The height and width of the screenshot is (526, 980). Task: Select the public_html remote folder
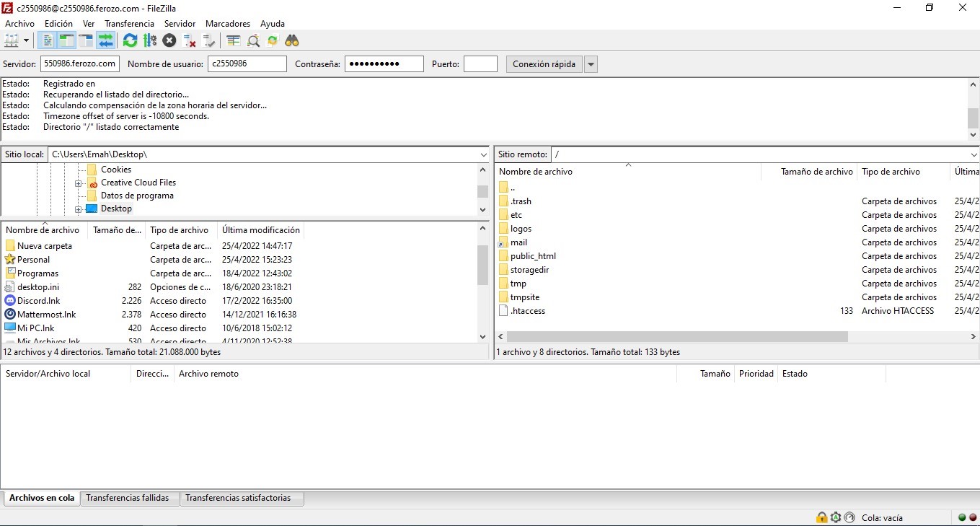tap(533, 256)
